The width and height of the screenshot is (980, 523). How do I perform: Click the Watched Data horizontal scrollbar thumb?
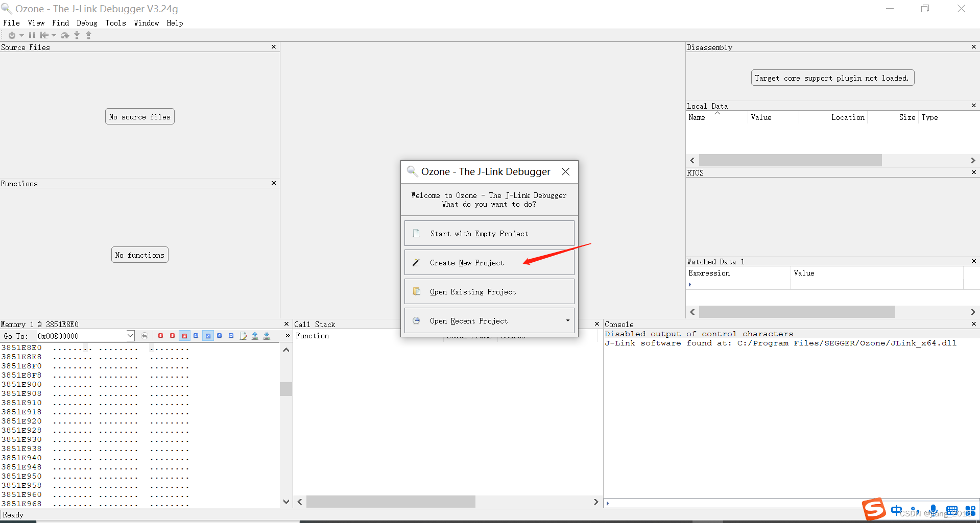tap(797, 312)
